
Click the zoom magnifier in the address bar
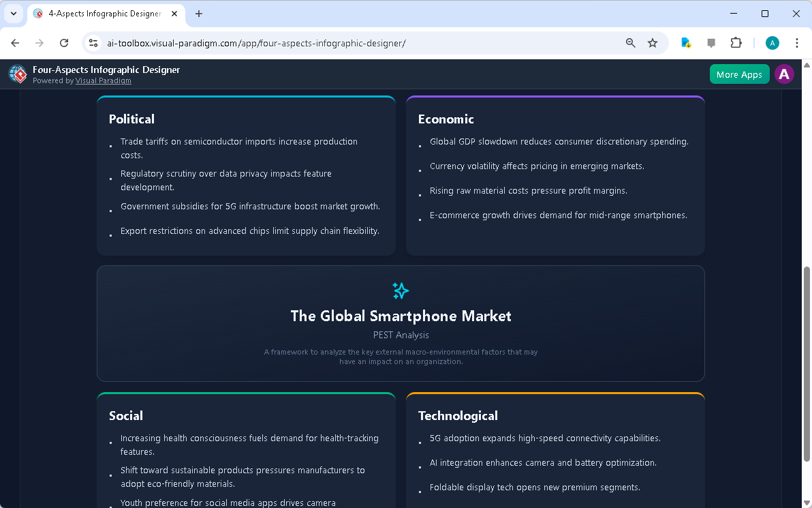630,42
